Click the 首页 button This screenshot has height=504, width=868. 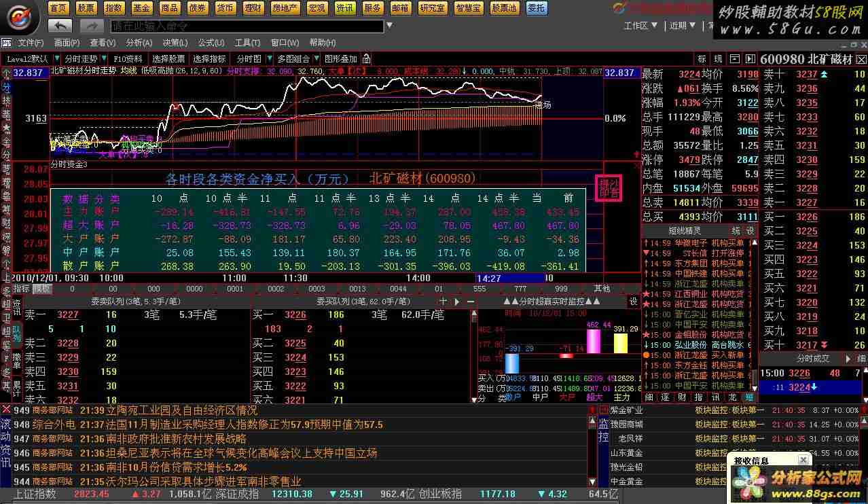(x=59, y=8)
